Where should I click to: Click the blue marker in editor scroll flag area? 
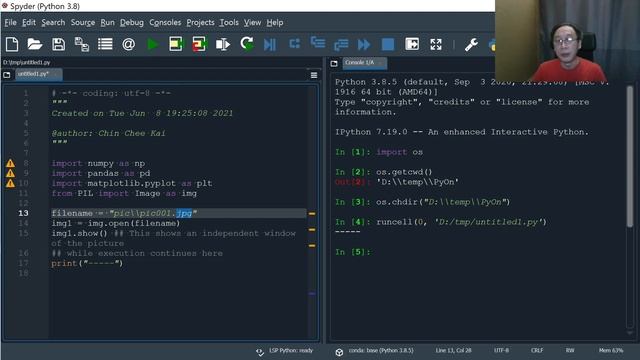click(312, 293)
